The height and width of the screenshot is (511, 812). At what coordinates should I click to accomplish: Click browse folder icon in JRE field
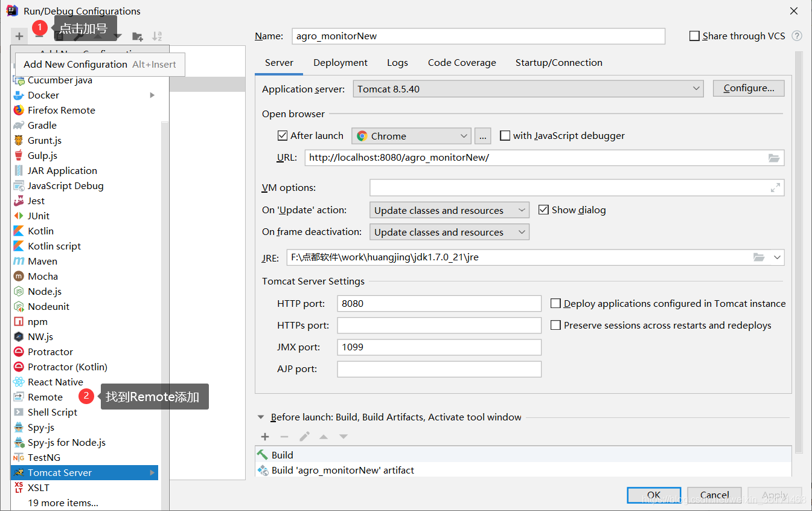pos(759,257)
